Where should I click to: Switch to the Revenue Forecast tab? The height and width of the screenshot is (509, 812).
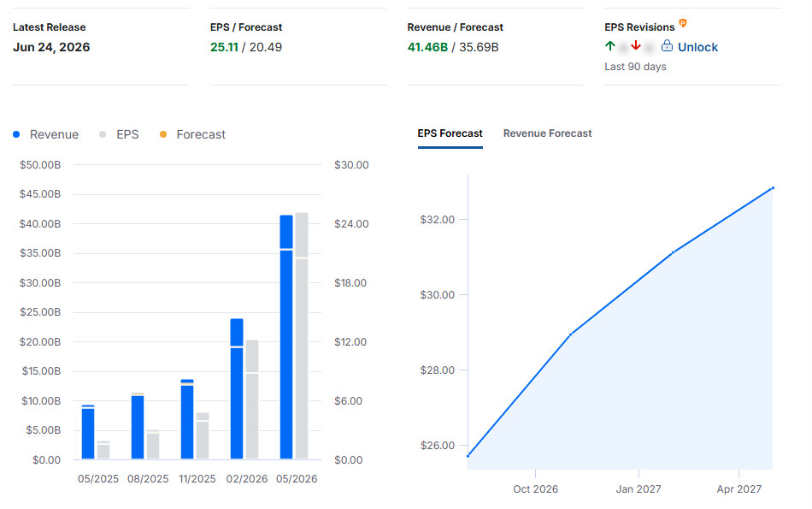tap(547, 133)
